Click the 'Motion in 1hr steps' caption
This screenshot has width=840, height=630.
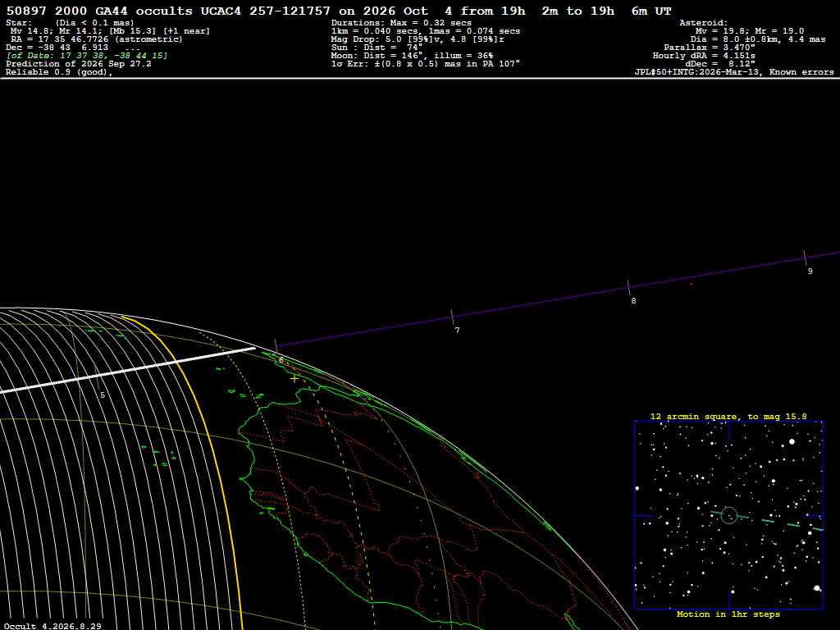(x=728, y=614)
